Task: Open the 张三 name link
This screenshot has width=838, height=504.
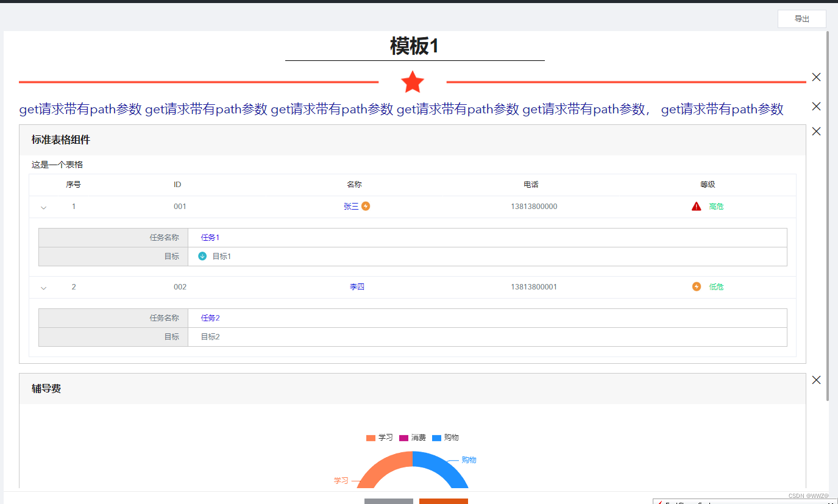Action: (352, 206)
